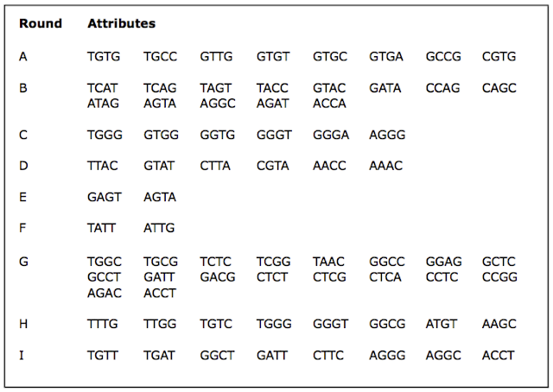
Task: Click the round G row label
Action: (23, 262)
